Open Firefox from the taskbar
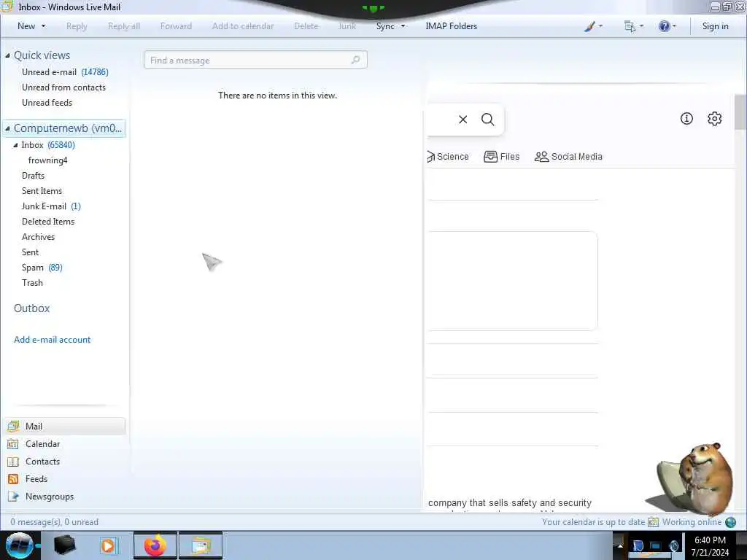Image resolution: width=747 pixels, height=560 pixels. pyautogui.click(x=155, y=545)
